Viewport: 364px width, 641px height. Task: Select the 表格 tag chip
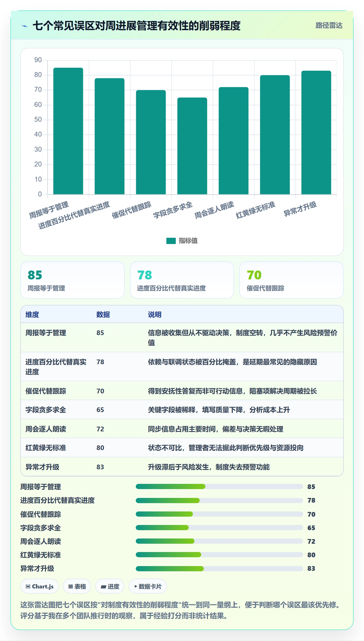tap(77, 586)
